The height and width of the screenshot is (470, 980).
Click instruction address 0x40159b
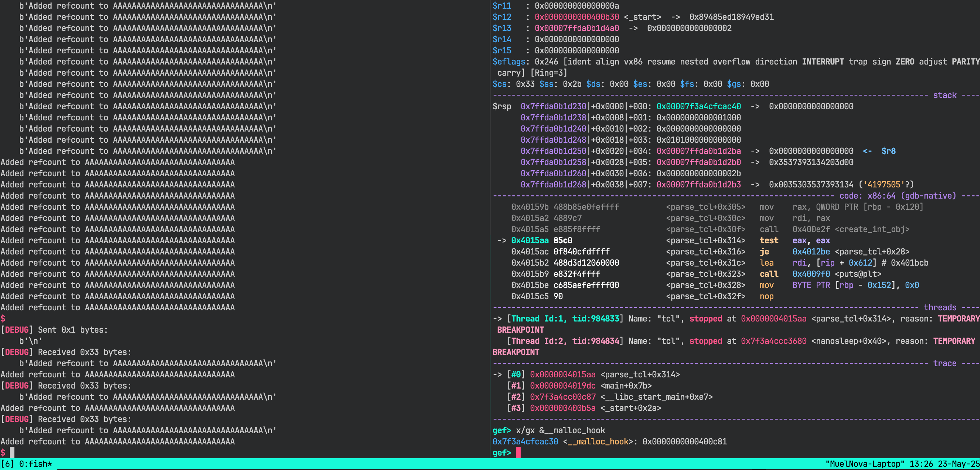pos(530,207)
